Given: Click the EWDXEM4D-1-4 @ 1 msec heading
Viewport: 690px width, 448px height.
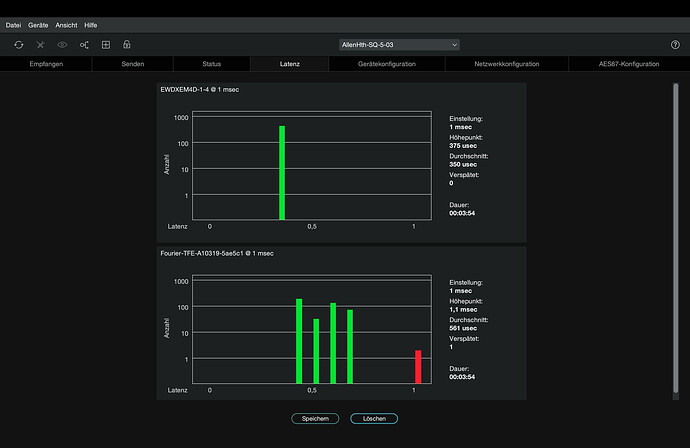Looking at the screenshot, I should click(200, 89).
